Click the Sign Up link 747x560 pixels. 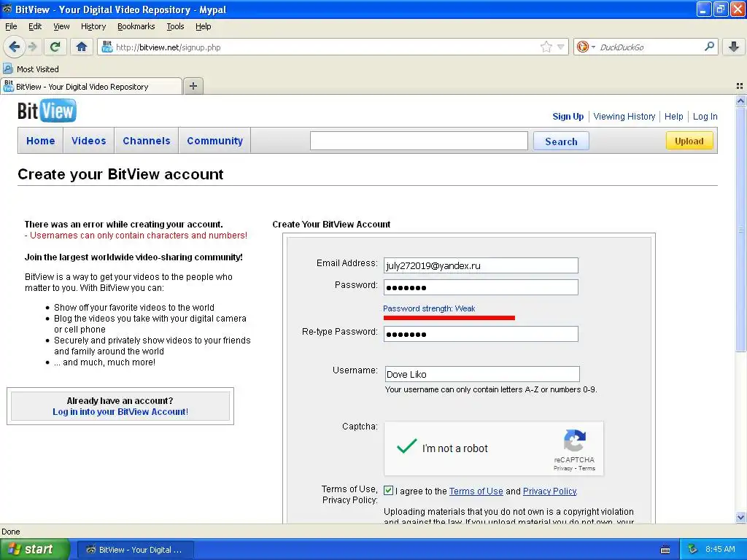pyautogui.click(x=568, y=116)
